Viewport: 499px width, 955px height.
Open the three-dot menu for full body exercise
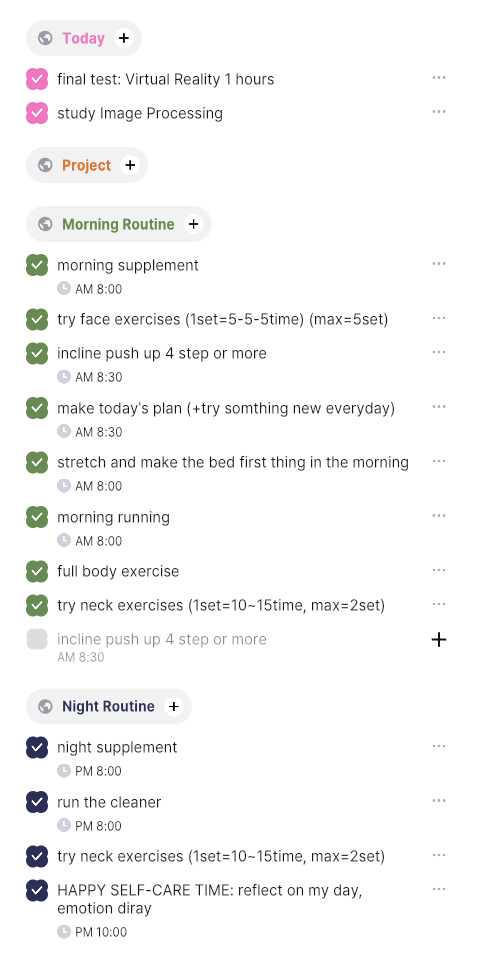[439, 570]
